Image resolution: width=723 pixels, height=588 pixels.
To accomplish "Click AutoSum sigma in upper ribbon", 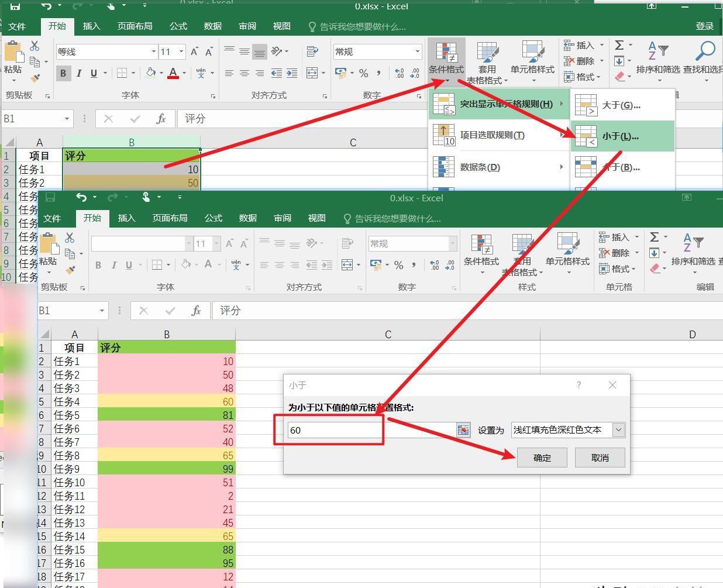I will pos(619,45).
